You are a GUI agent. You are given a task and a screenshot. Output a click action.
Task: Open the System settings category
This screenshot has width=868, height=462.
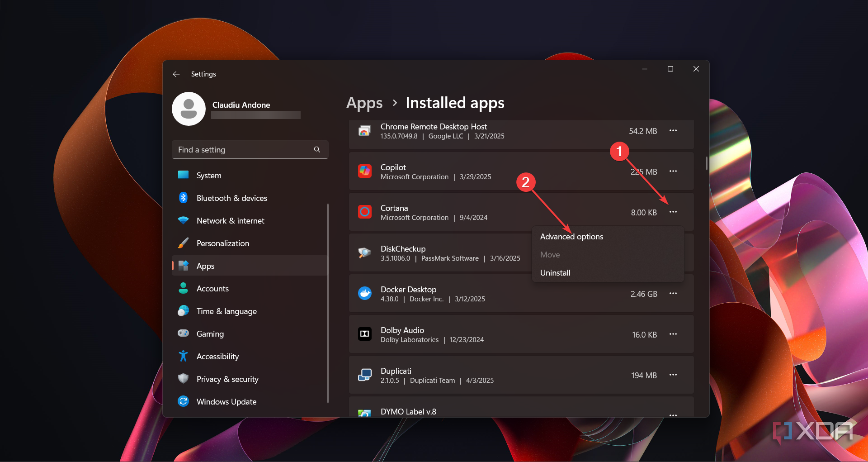pyautogui.click(x=250, y=176)
